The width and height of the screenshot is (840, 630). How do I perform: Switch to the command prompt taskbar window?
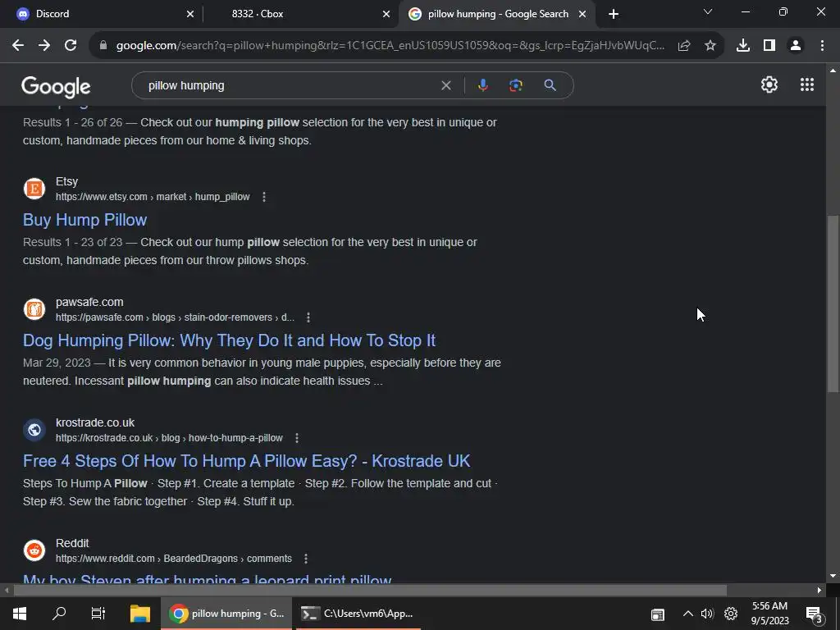pyautogui.click(x=358, y=614)
